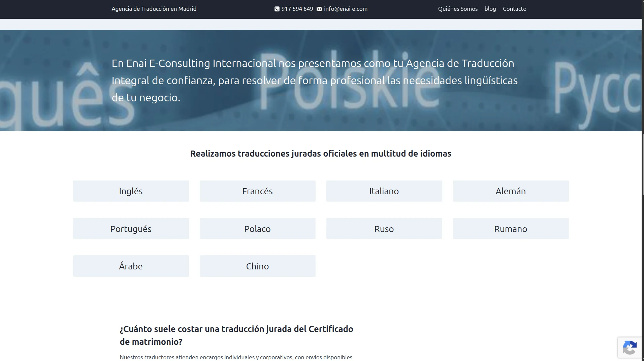Click the reCAPTCHA badge icon
Viewport: 644px width, 361px height.
630,348
